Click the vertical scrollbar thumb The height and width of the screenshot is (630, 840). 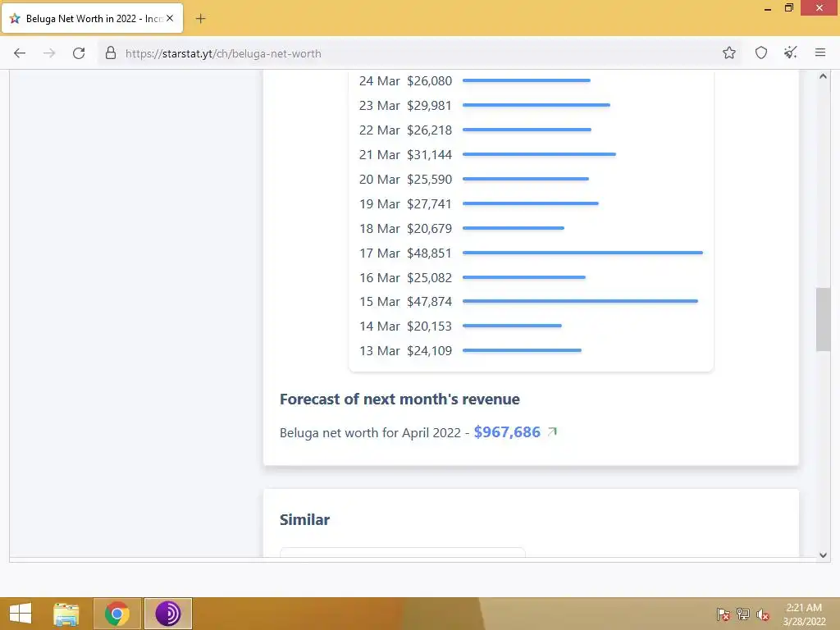[824, 319]
